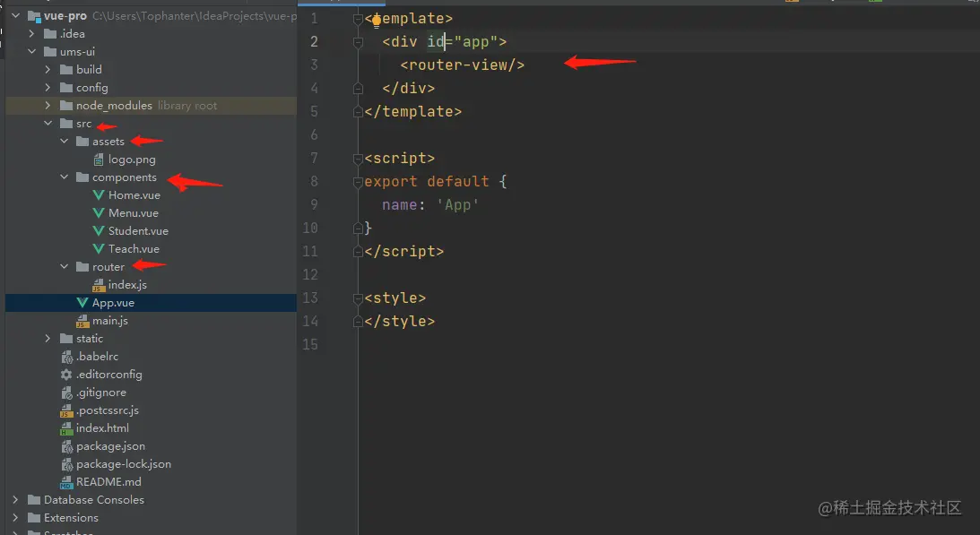Image resolution: width=980 pixels, height=535 pixels.
Task: Open Teach.vue in the tree
Action: pyautogui.click(x=134, y=249)
